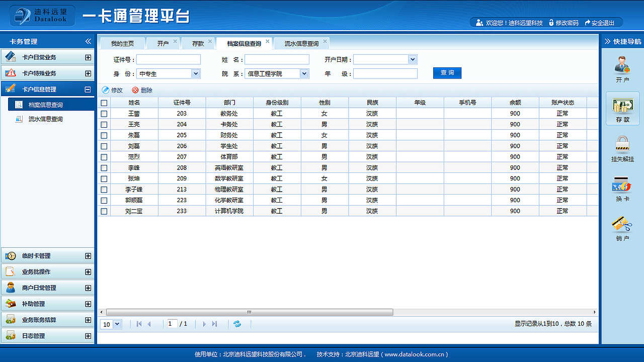Close the 档案信息查询 tab
The width and height of the screenshot is (644, 362).
click(x=268, y=41)
